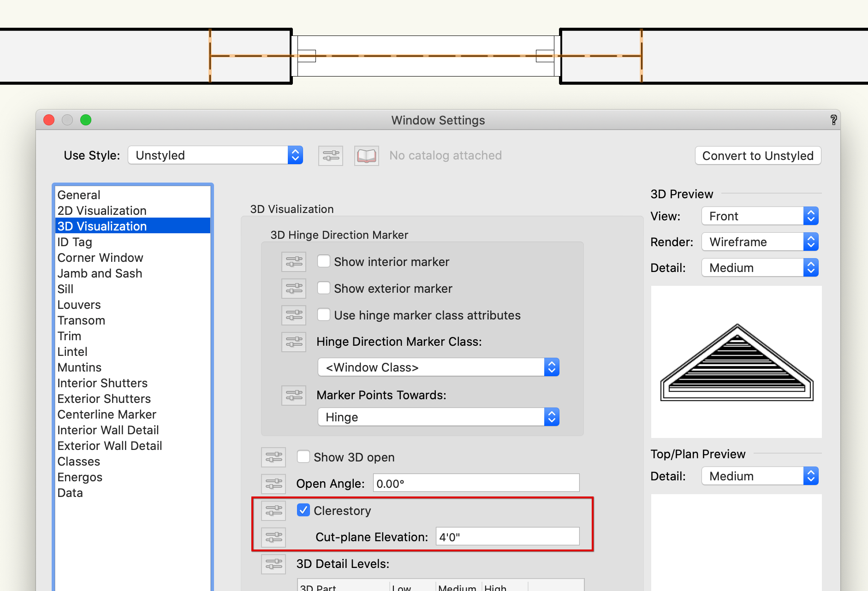
Task: Switch to the 2D Visualization pane
Action: [102, 210]
